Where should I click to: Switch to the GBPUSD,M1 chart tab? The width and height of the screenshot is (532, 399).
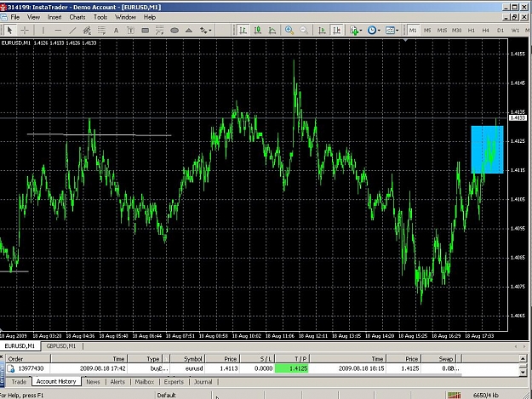click(61, 346)
